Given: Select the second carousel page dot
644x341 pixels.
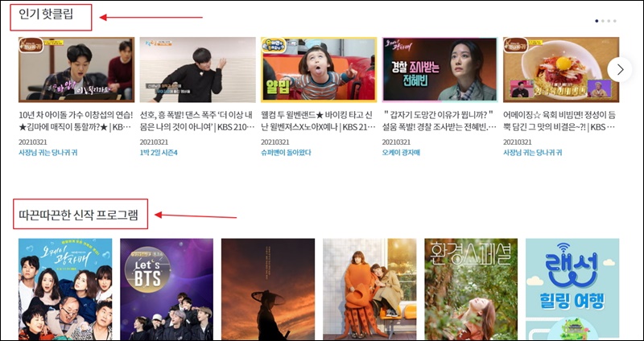Looking at the screenshot, I should 603,21.
